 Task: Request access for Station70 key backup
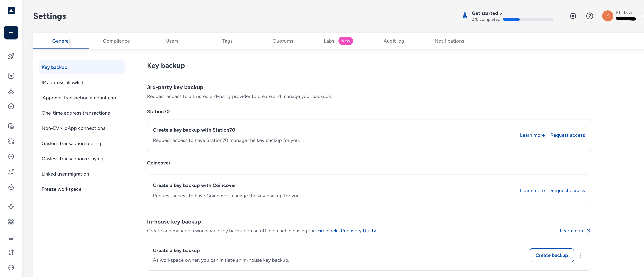(568, 135)
